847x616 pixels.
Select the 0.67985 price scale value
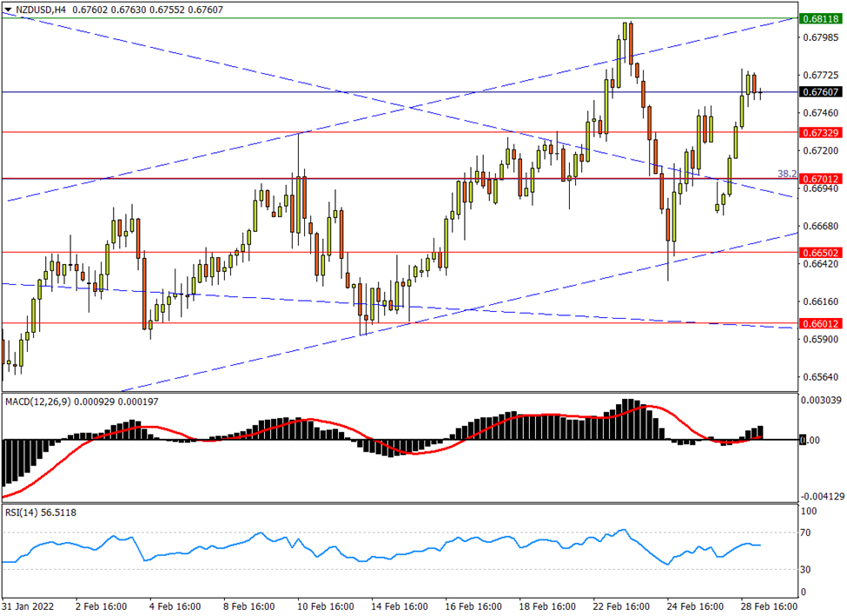[821, 37]
